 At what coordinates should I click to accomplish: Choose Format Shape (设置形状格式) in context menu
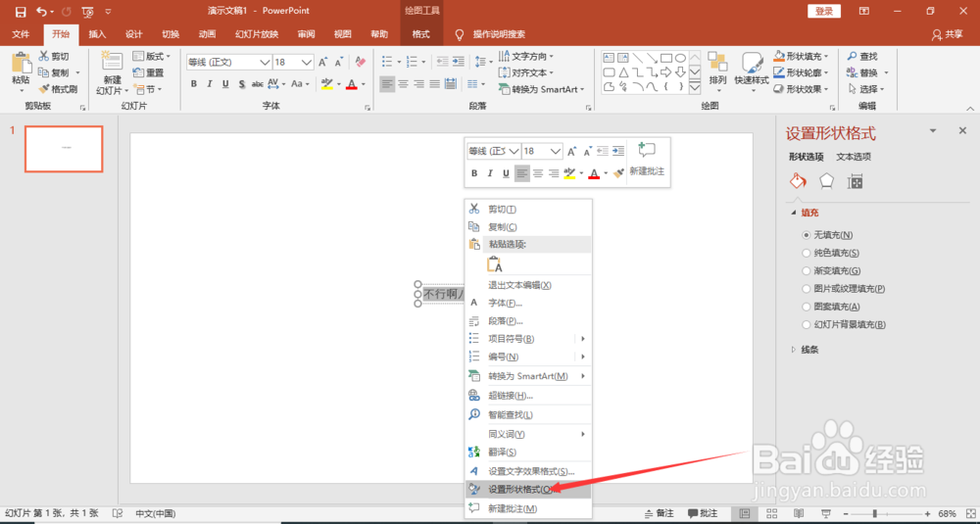tap(529, 489)
